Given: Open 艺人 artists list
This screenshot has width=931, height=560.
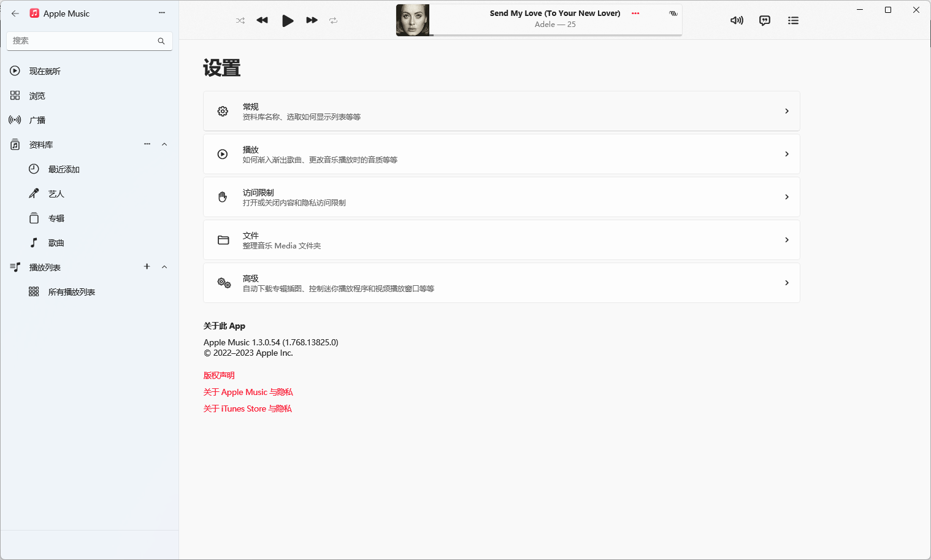Looking at the screenshot, I should click(x=90, y=194).
